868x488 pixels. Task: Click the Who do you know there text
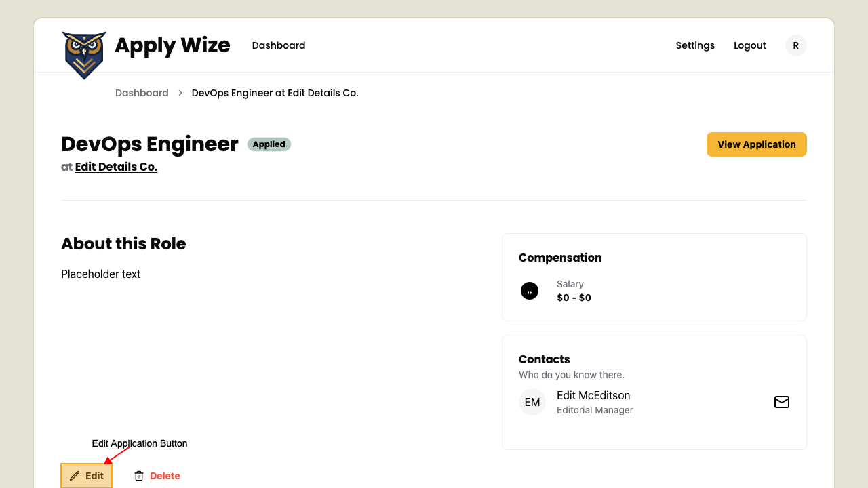click(571, 375)
